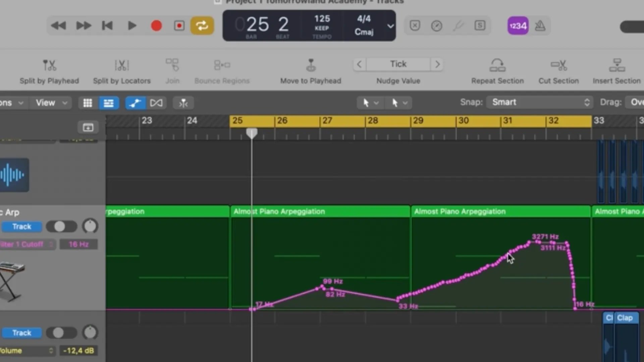This screenshot has width=644, height=362.
Task: Click bar 33 in the ruler
Action: (599, 121)
